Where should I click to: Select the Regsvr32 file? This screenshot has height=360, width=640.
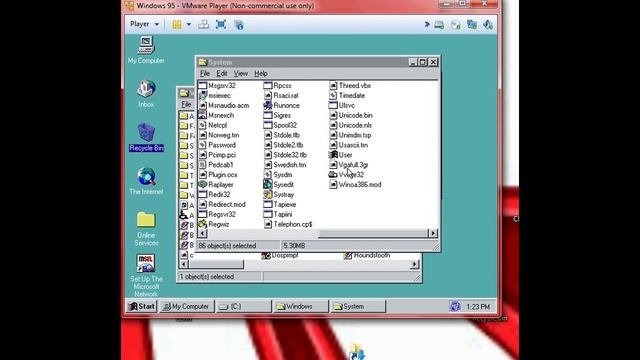click(217, 214)
